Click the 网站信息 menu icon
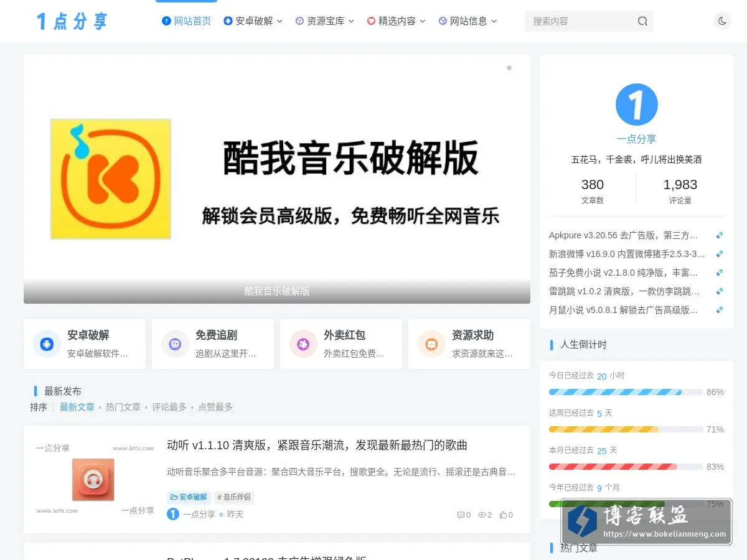Screen dimensions: 747x560 pos(443,21)
